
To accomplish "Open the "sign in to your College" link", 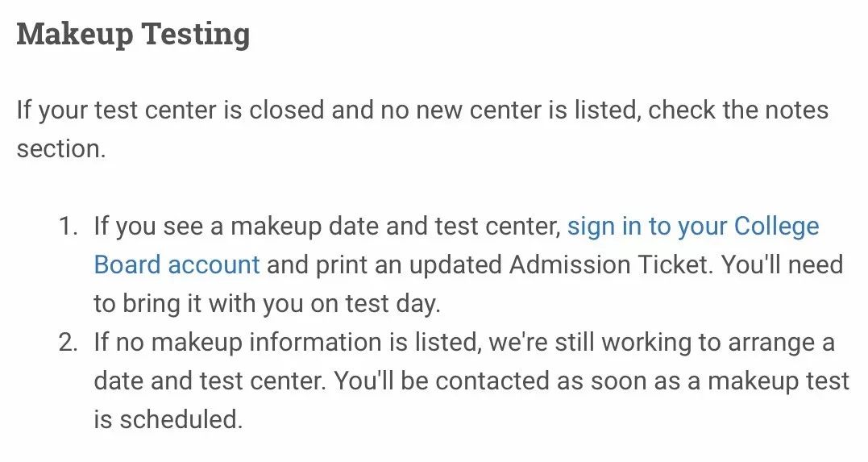I will click(x=693, y=227).
